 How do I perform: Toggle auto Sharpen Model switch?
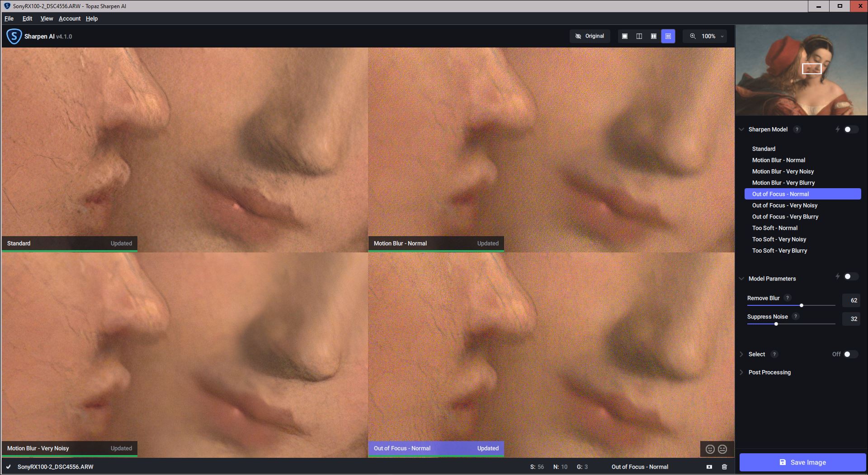coord(850,129)
